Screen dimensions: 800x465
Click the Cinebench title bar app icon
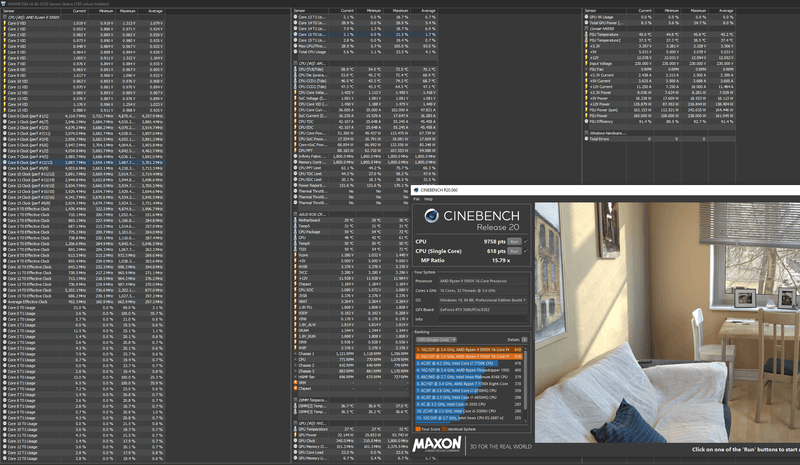click(x=416, y=190)
